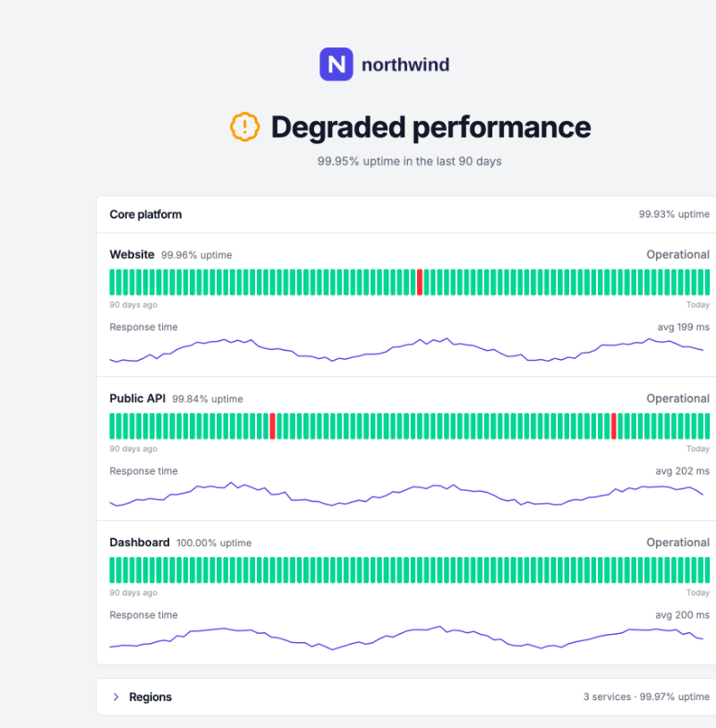This screenshot has width=716, height=728.
Task: Click the avg 199 ms value
Action: click(x=684, y=327)
